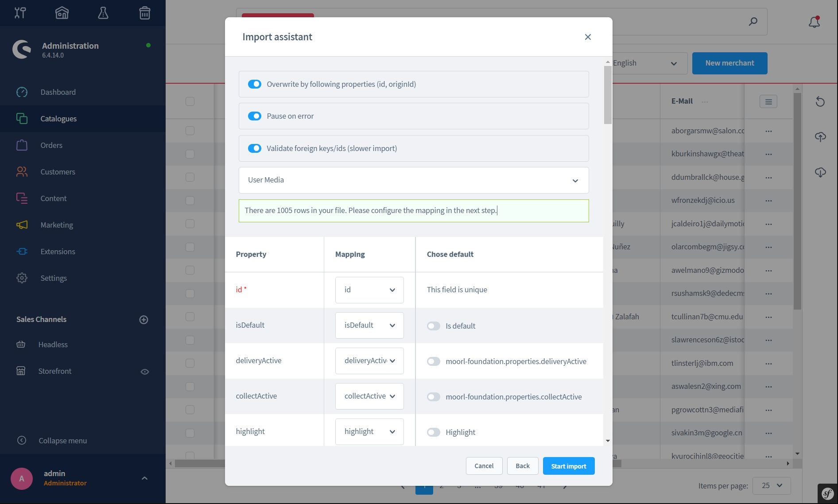Click the refresh list icon
838x504 pixels.
(x=820, y=101)
